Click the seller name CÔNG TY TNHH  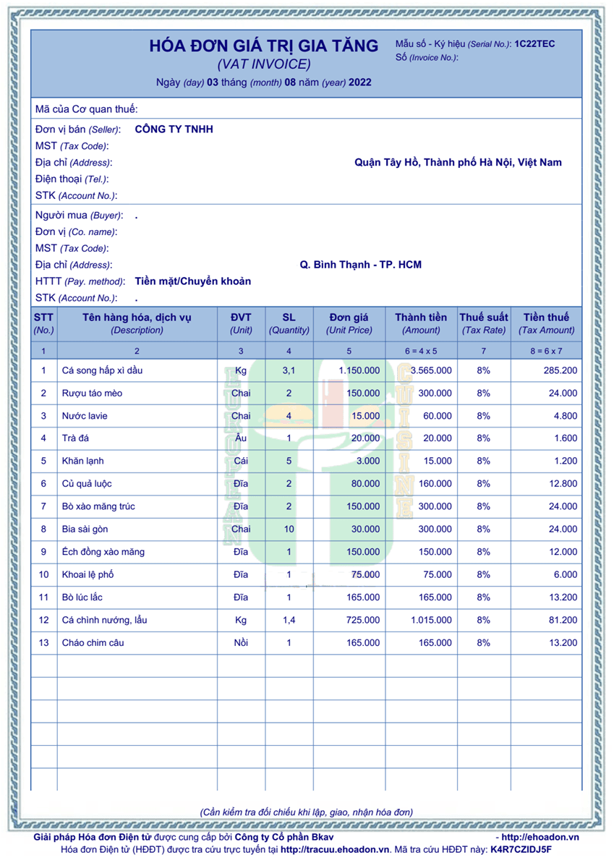point(174,129)
